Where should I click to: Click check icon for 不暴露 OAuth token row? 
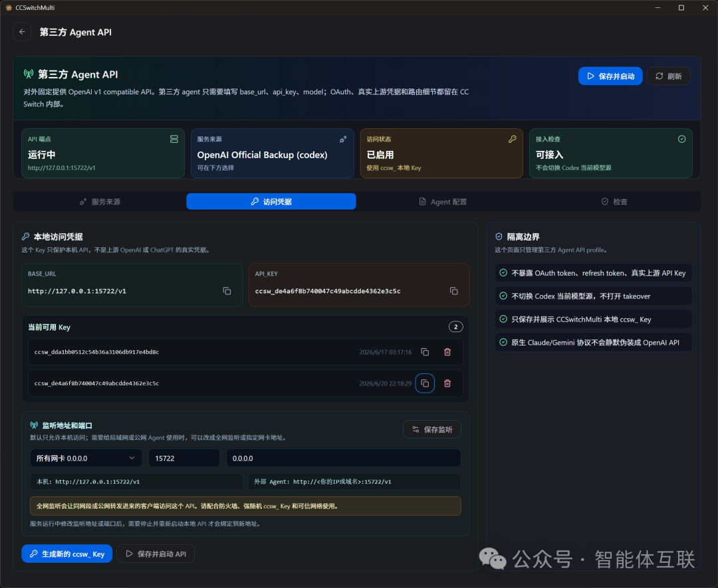503,272
